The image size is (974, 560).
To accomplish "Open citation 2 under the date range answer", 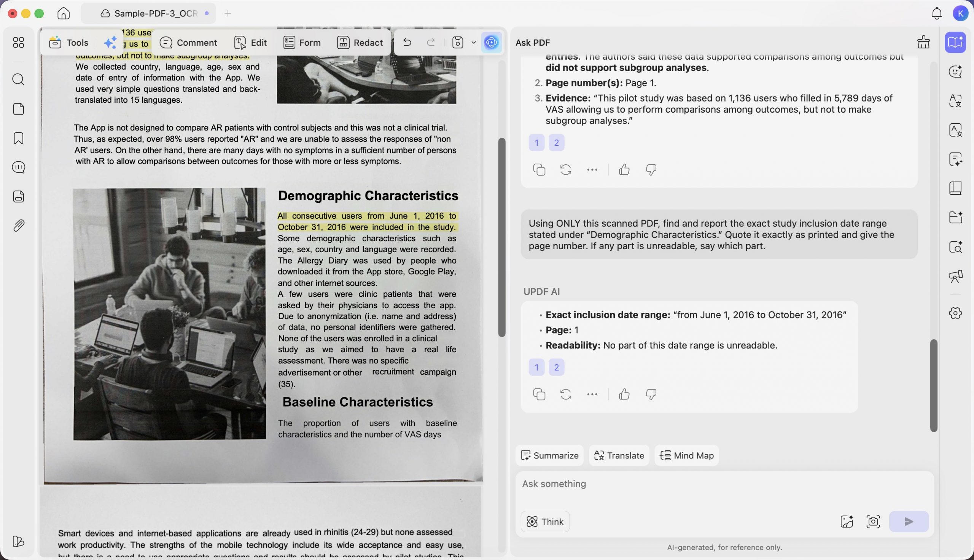I will point(556,367).
